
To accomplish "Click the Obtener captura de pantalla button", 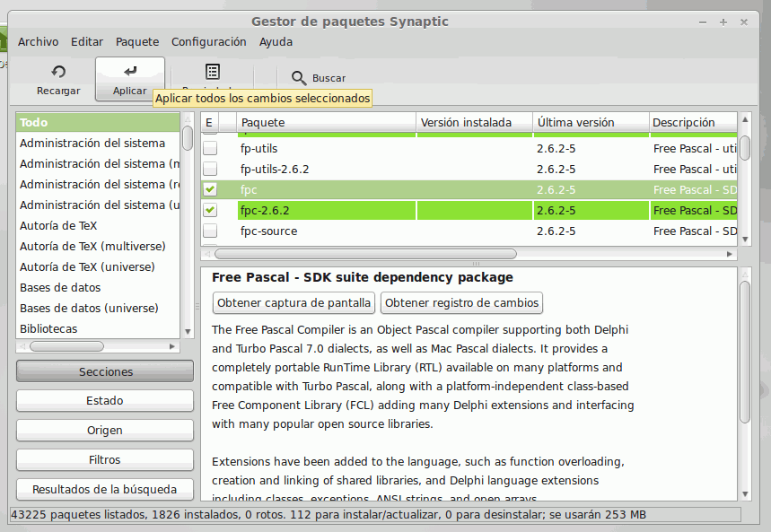I will point(294,302).
